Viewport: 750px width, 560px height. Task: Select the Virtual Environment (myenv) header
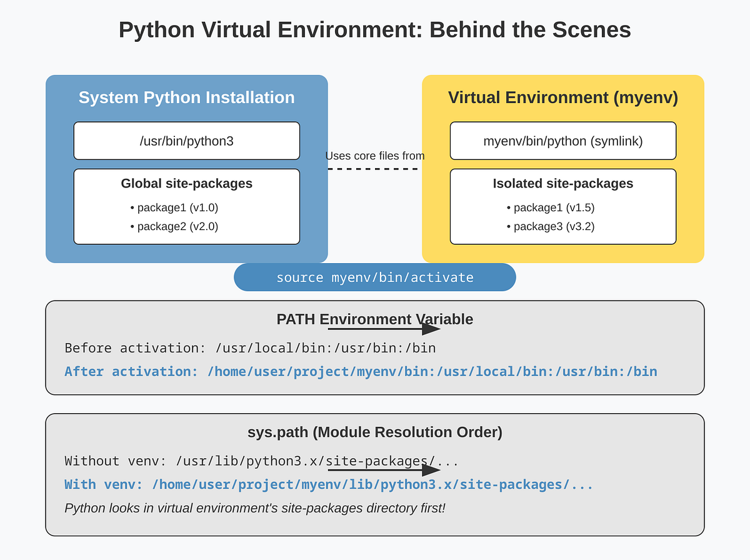(562, 97)
